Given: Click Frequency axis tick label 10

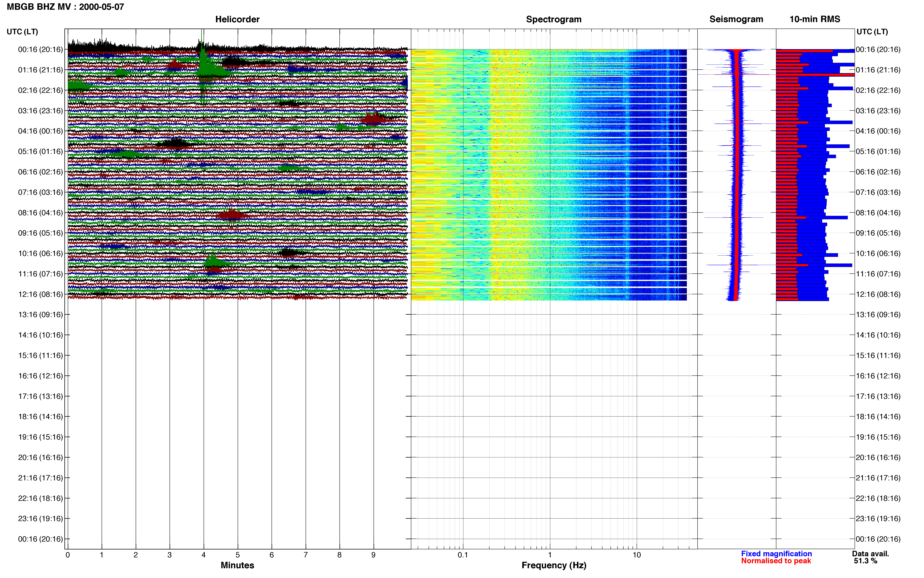Looking at the screenshot, I should (637, 555).
